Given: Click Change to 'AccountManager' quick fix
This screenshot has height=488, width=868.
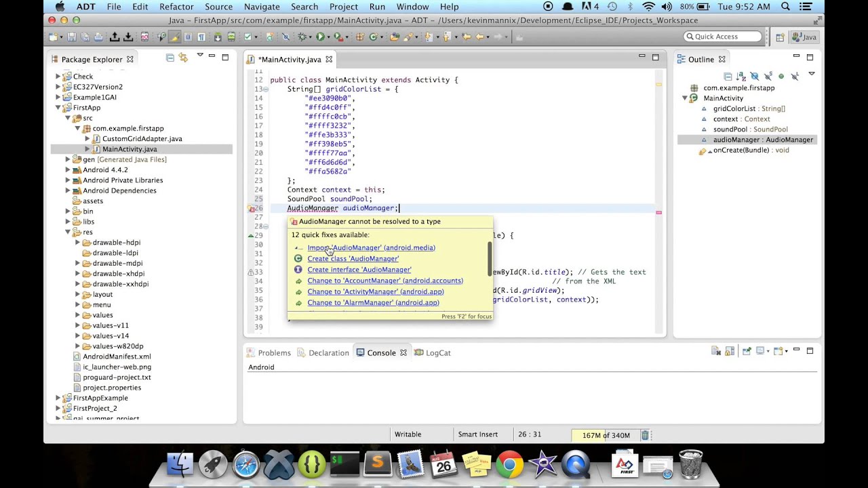Looking at the screenshot, I should pyautogui.click(x=385, y=280).
